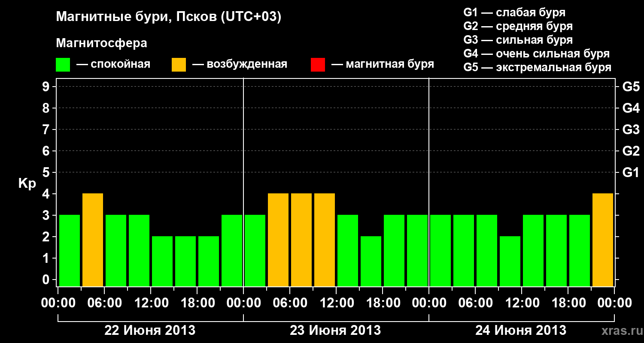The height and width of the screenshot is (343, 644).
Task: Click the 24 June 12:00–15:00 green bar
Action: pos(533,250)
